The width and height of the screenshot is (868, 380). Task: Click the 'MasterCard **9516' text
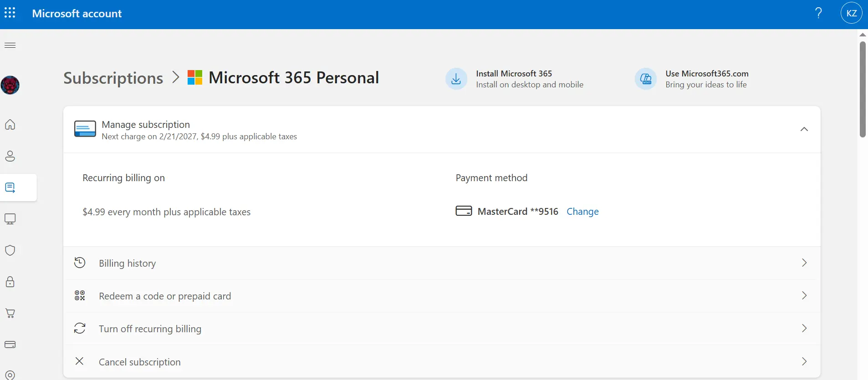click(x=518, y=212)
